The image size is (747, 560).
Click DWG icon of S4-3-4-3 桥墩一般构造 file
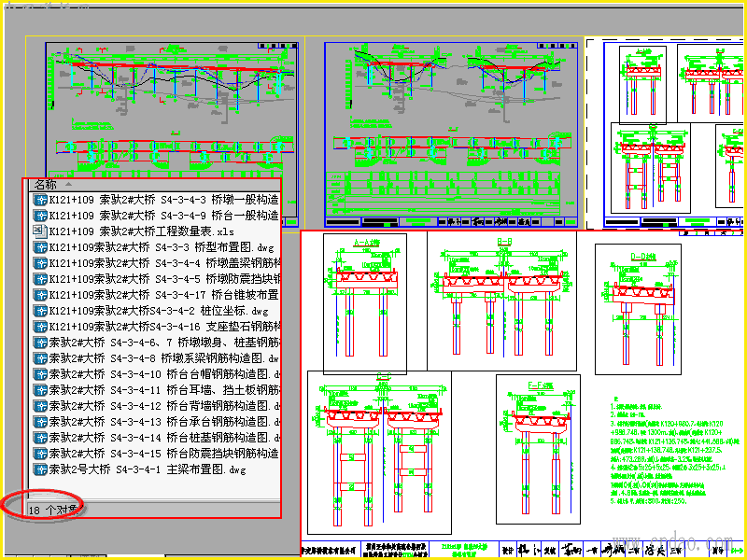tap(40, 200)
